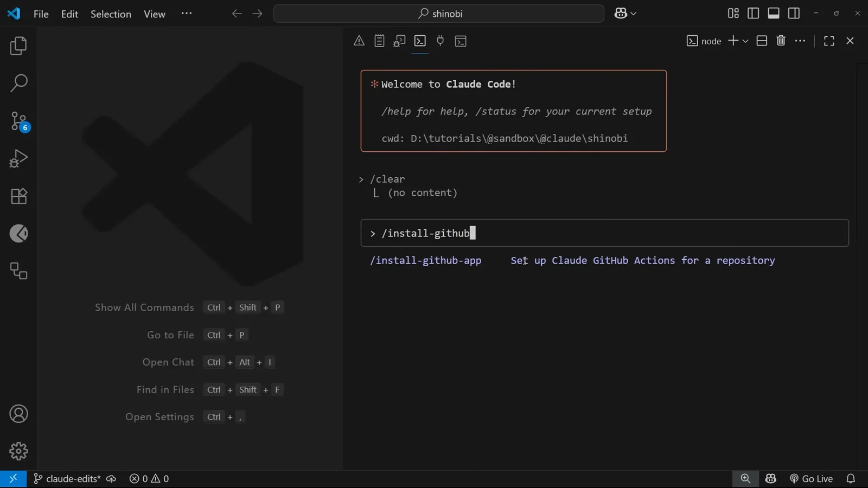The height and width of the screenshot is (488, 868).
Task: Click the cwd path text in welcome box
Action: tap(505, 138)
